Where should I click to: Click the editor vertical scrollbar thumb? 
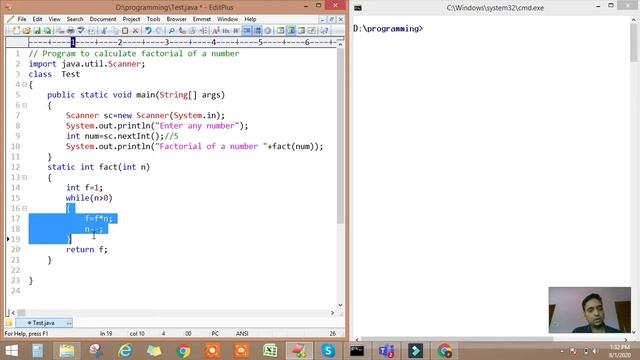click(x=340, y=137)
